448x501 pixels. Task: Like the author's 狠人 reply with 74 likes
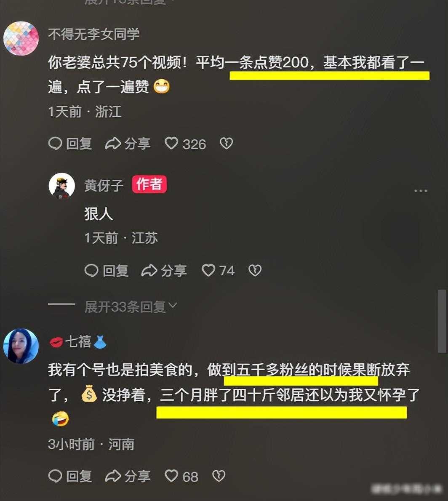click(218, 271)
